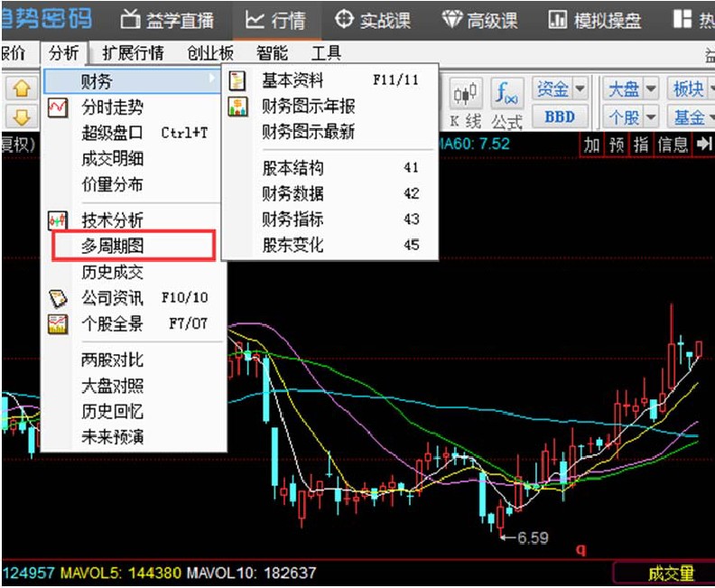Expand the 资金 dropdown arrow
The height and width of the screenshot is (588, 715).
580,89
